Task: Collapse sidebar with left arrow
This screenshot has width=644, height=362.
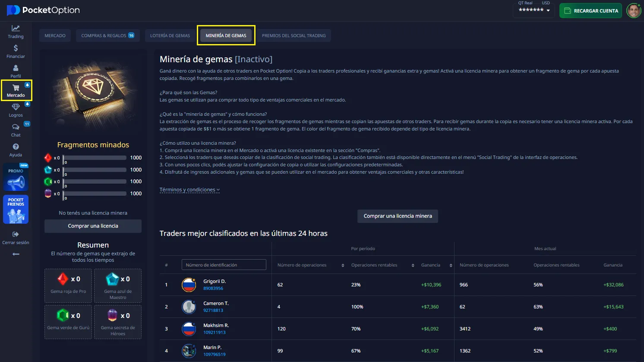Action: tap(16, 254)
